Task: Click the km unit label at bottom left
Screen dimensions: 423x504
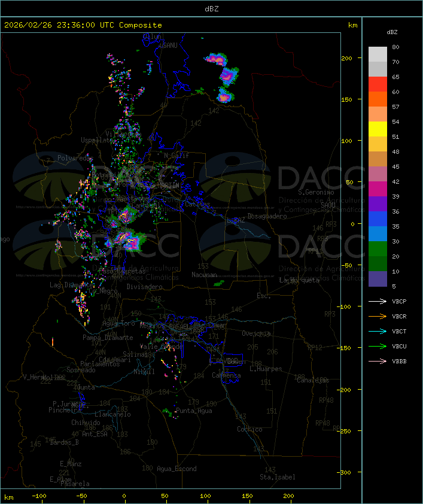Action: 8,497
